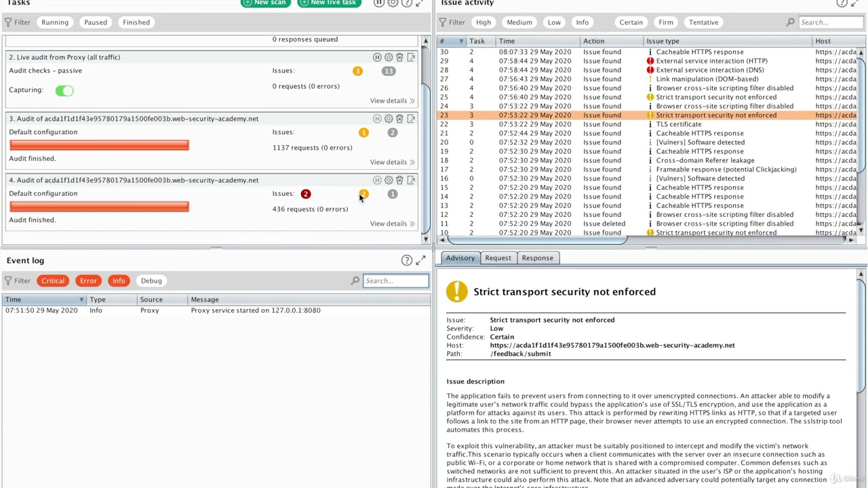
Task: Focus the Issue activity search field
Action: 831,22
